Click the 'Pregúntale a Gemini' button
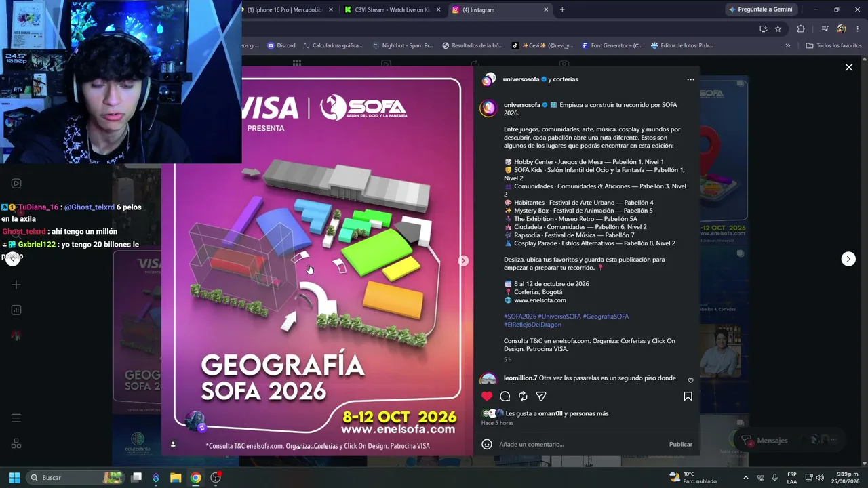 tap(761, 9)
